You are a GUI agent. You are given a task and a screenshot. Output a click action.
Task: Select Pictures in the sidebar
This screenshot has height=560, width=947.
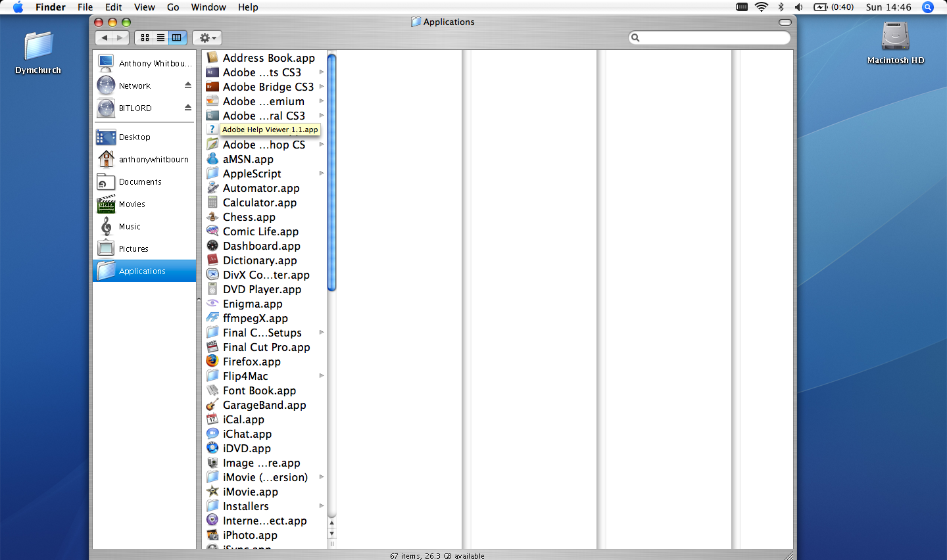[145, 248]
